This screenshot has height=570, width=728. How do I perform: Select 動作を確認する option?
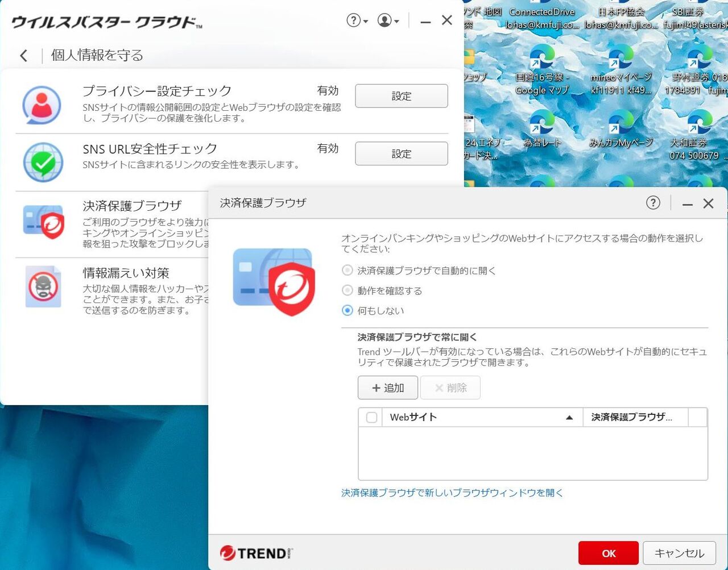[382, 290]
